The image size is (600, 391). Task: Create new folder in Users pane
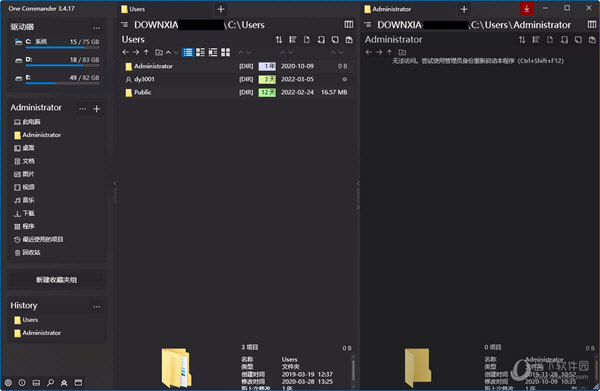[x=159, y=52]
